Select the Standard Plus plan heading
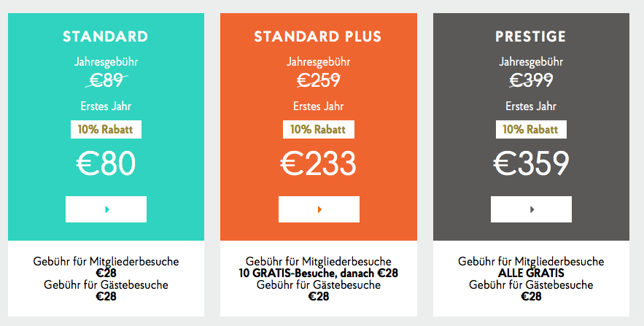Image resolution: width=644 pixels, height=326 pixels. [x=318, y=36]
